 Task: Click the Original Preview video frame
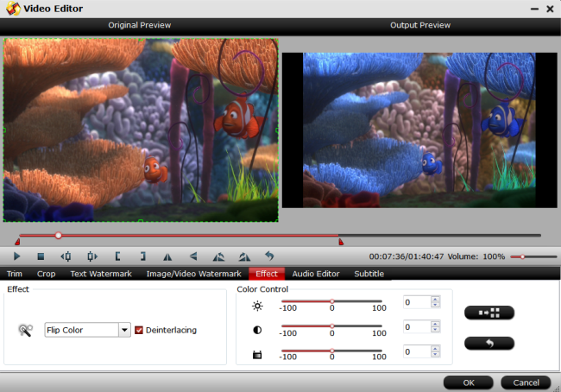pos(141,130)
